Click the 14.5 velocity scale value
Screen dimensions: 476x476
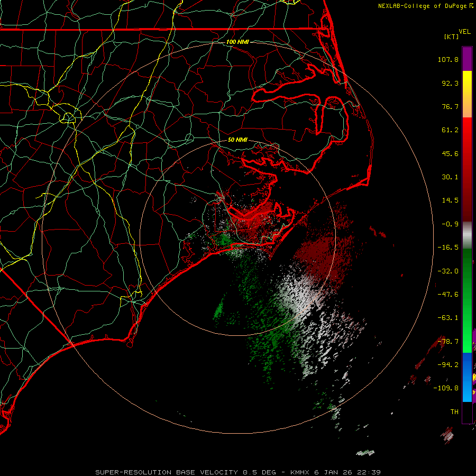tap(450, 200)
